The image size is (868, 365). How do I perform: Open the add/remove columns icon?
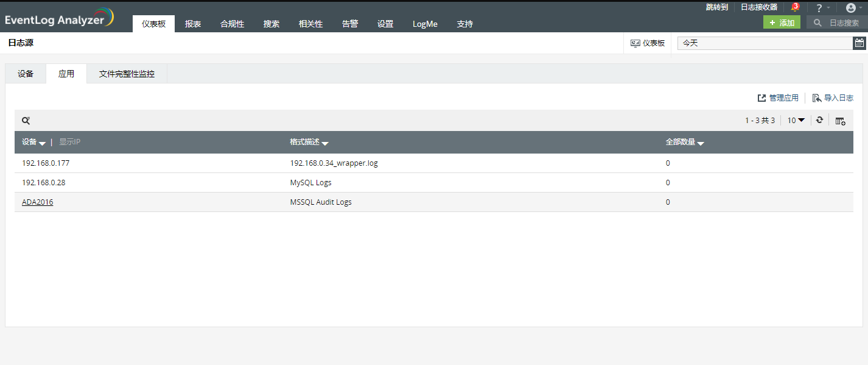coord(840,121)
